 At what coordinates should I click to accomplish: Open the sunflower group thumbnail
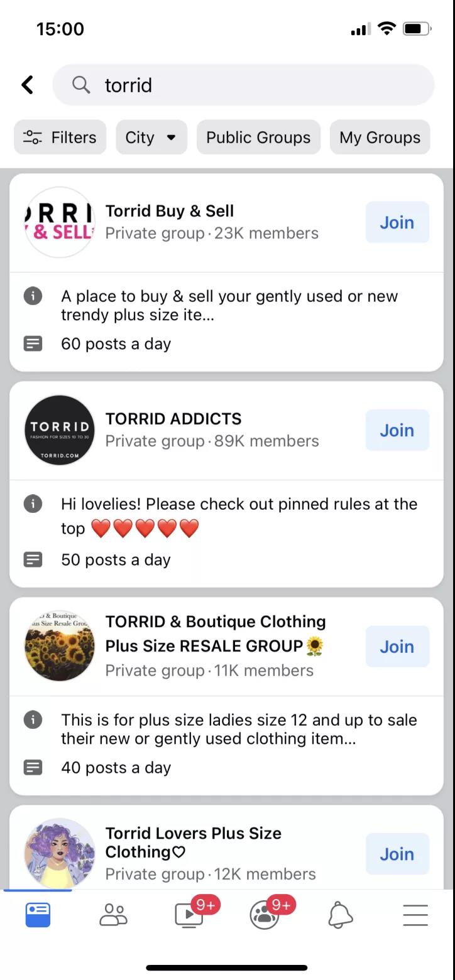60,646
